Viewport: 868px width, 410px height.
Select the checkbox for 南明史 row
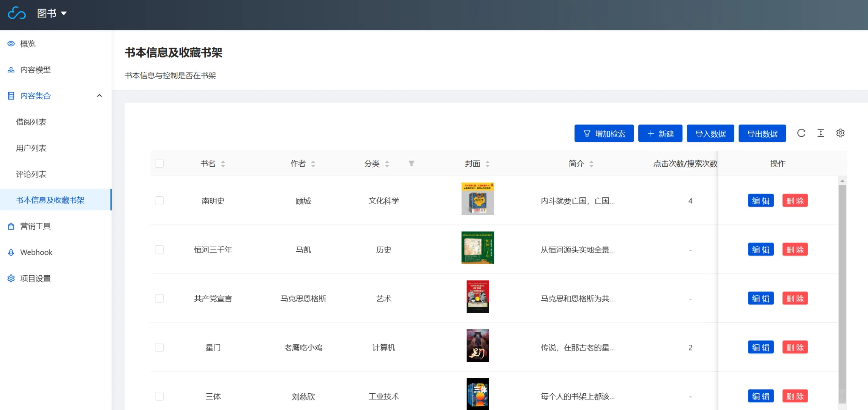click(x=159, y=201)
